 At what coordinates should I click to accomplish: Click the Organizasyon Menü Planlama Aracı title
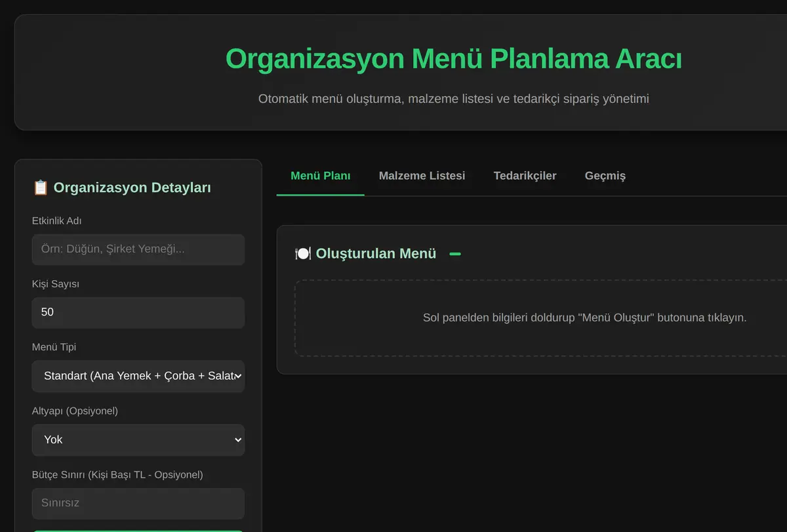454,59
